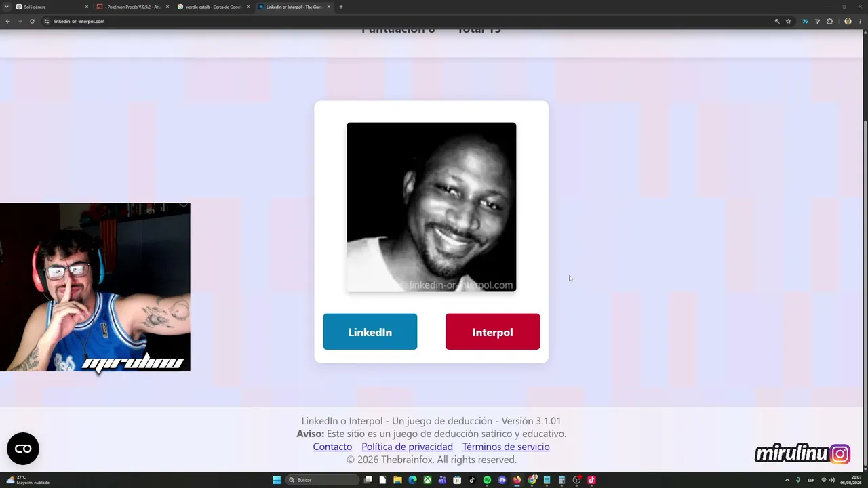Open Microsoft Teams from the taskbar

point(442,480)
